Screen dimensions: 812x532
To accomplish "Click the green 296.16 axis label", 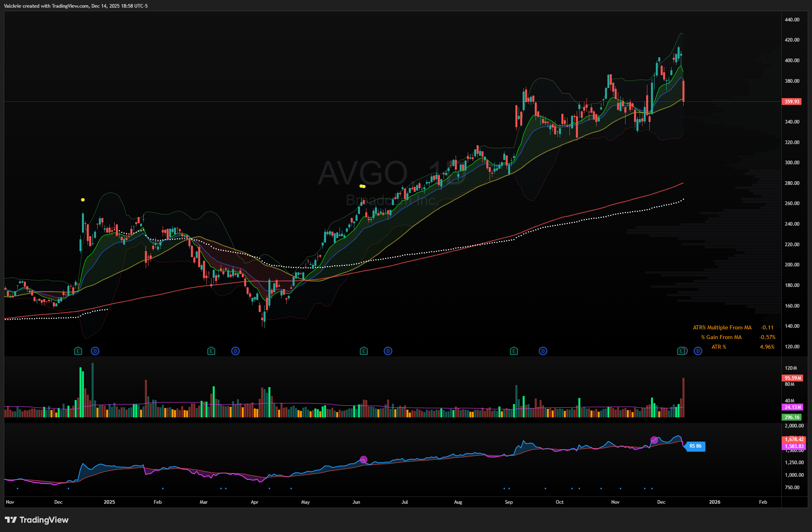I will pyautogui.click(x=792, y=417).
